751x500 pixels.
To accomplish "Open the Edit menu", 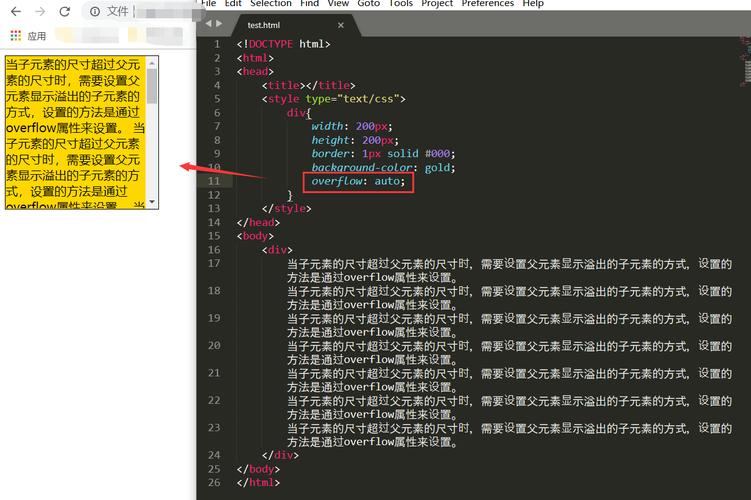I will [233, 3].
